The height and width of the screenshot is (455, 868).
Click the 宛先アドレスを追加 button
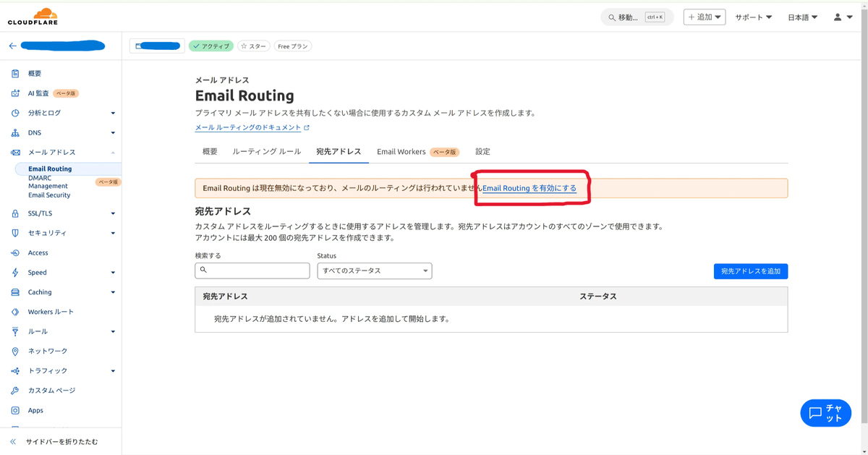(751, 271)
